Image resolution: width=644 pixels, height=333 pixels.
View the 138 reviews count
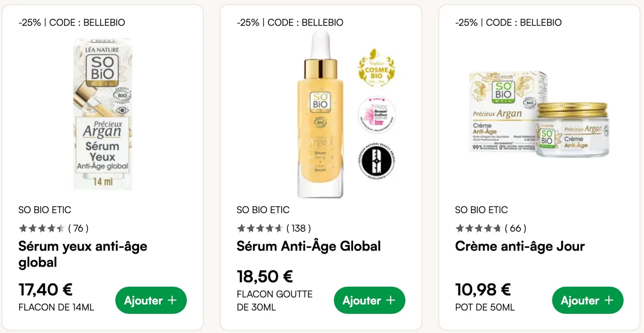pos(299,228)
